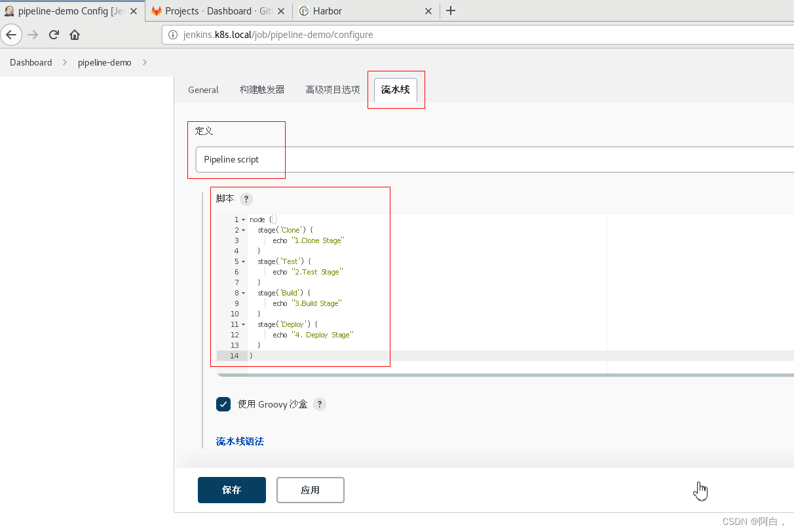This screenshot has width=794, height=532.
Task: Expand breadcrumb chevron after pipeline-demo
Action: [144, 62]
